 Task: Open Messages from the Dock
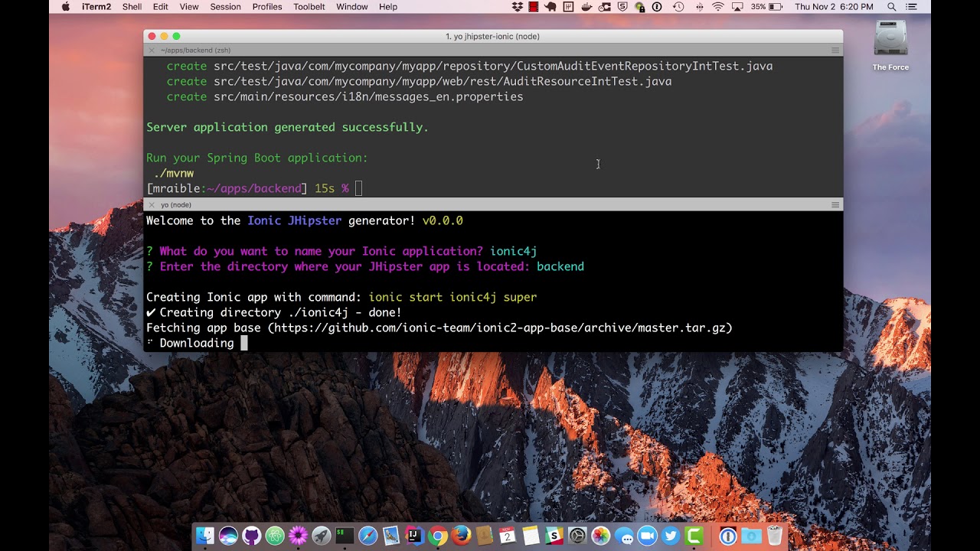625,536
